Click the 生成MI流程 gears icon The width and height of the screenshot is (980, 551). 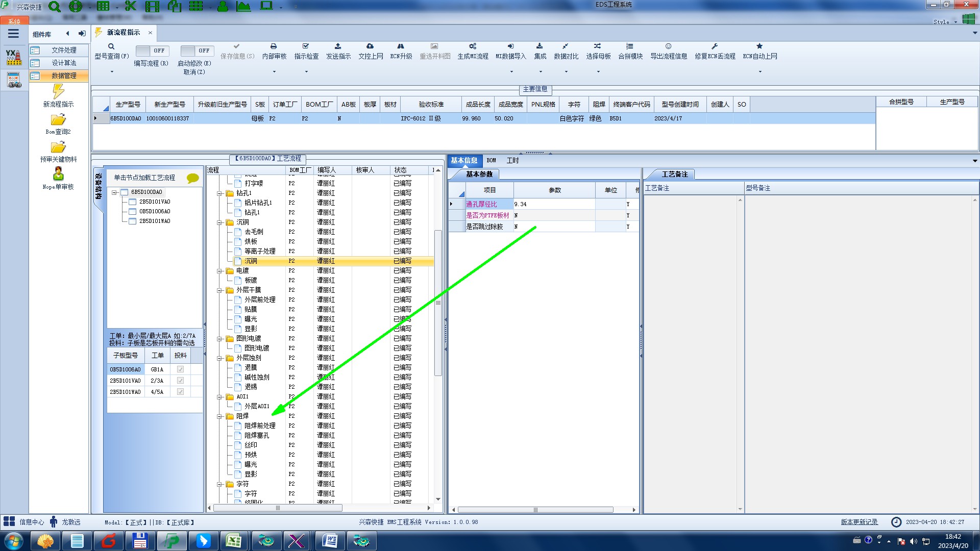pos(473,46)
